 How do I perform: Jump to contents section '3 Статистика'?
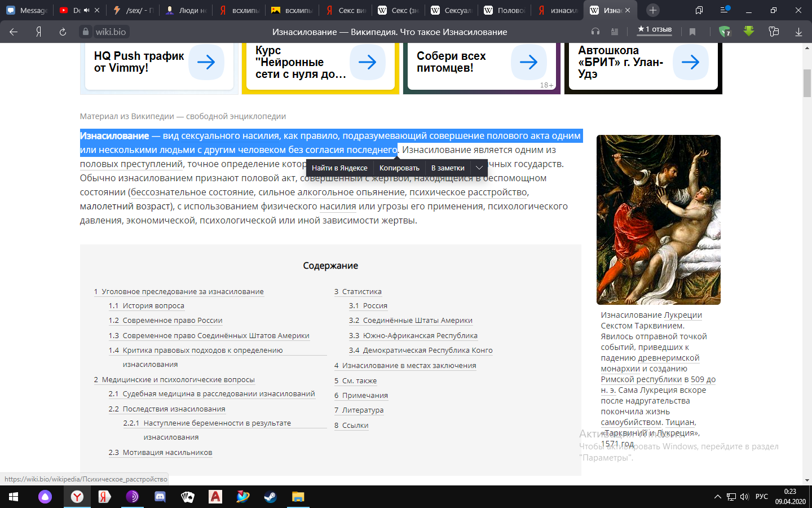click(x=358, y=292)
